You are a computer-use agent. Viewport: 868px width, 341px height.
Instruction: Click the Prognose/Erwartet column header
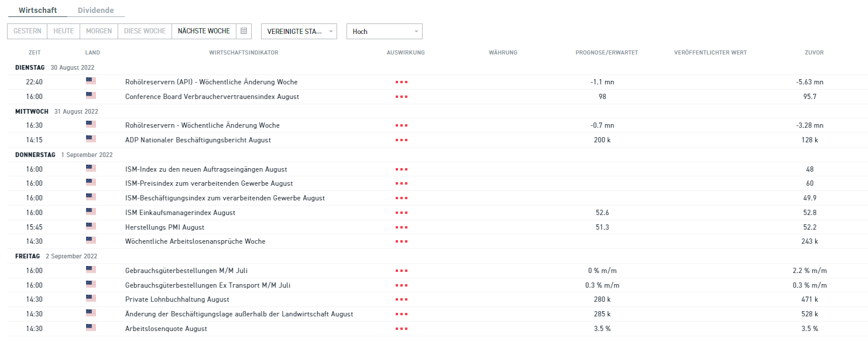click(x=606, y=53)
